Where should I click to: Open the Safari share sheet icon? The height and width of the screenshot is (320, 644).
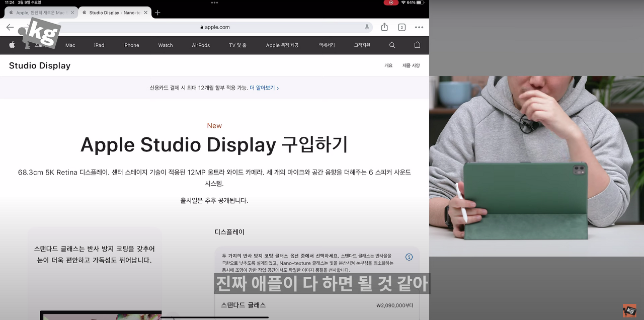[384, 27]
